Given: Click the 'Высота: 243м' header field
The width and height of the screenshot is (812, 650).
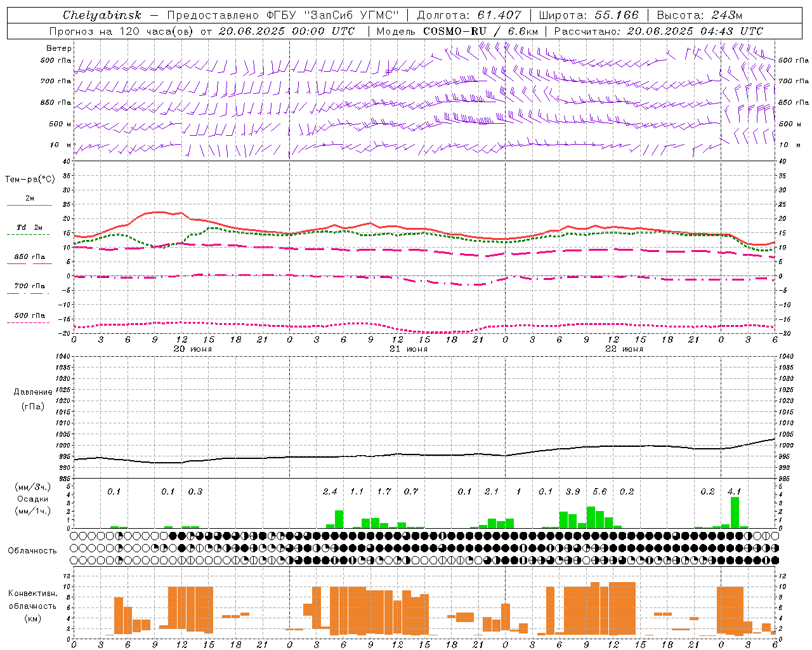Looking at the screenshot, I should tap(699, 15).
